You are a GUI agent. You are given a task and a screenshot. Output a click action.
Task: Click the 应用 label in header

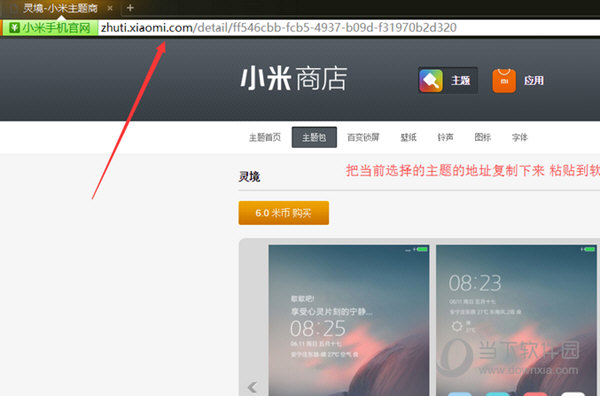[534, 80]
